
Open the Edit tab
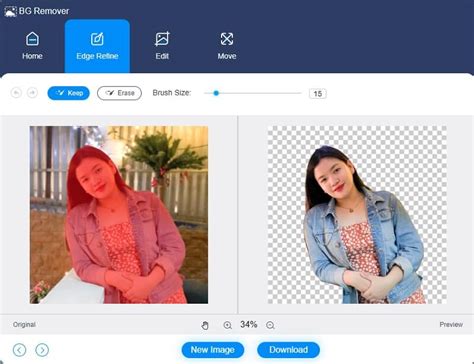point(162,46)
